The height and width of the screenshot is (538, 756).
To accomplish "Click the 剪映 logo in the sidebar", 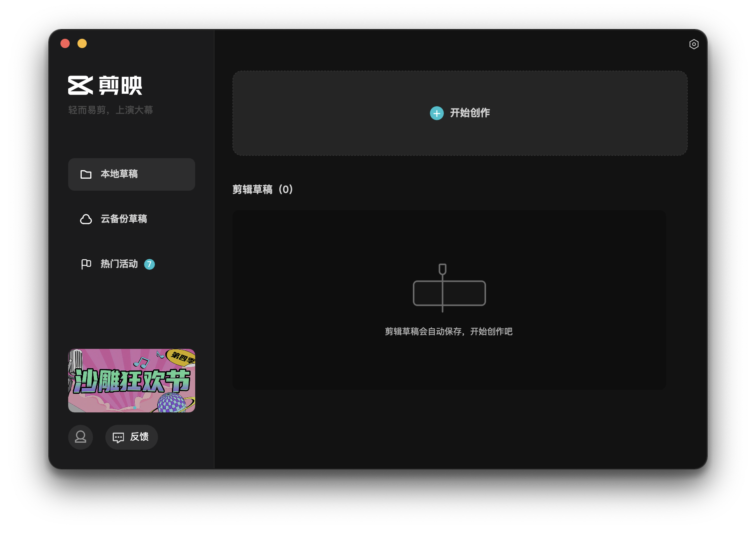I will coord(105,85).
